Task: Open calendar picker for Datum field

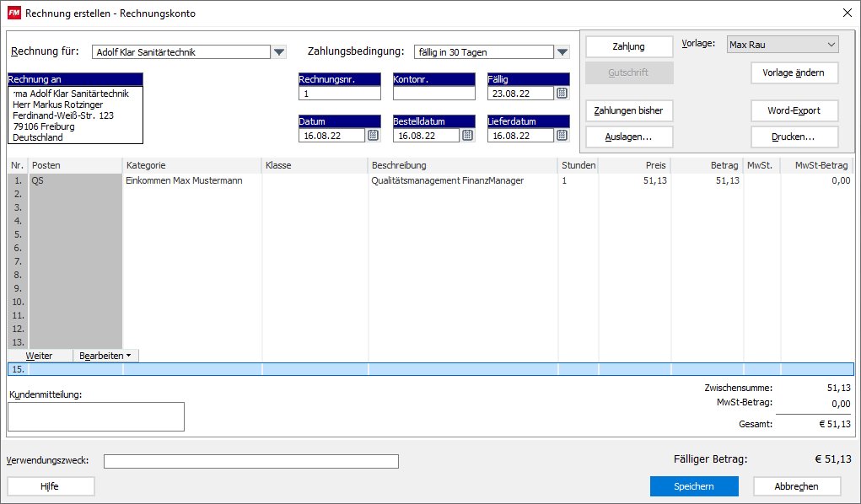Action: pyautogui.click(x=373, y=136)
